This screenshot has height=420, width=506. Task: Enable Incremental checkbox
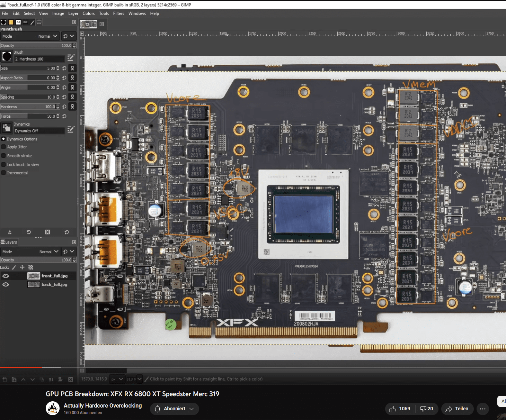point(3,173)
